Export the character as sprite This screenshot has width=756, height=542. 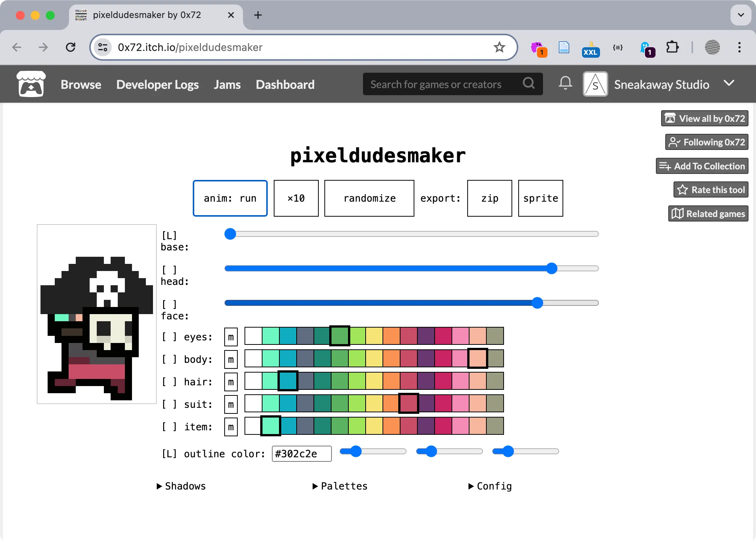point(540,198)
